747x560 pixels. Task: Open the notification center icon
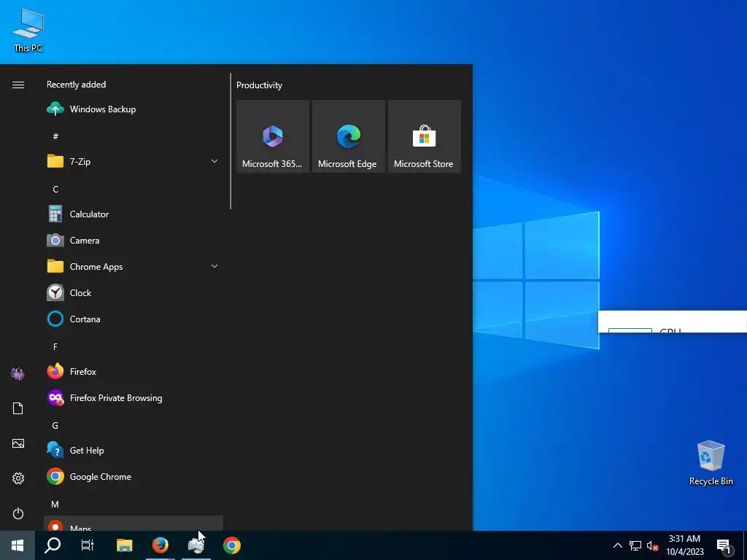coord(724,546)
